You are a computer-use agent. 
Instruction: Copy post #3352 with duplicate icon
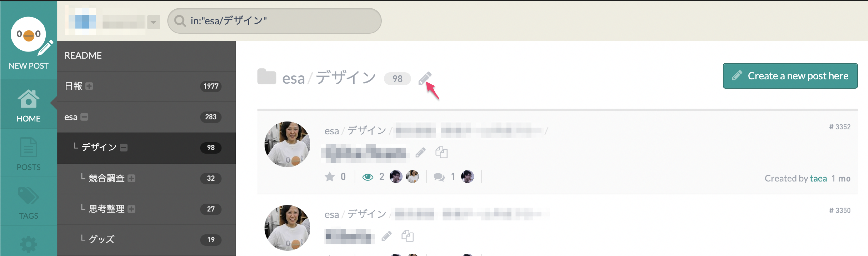(x=441, y=152)
